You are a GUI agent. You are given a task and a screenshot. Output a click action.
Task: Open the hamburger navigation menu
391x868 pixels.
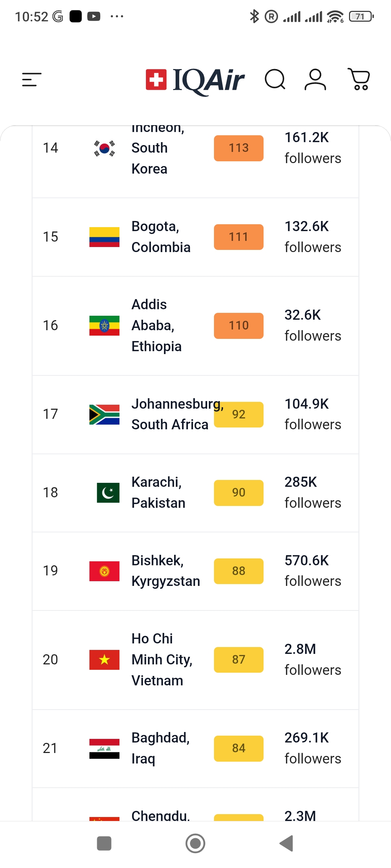pos(32,80)
